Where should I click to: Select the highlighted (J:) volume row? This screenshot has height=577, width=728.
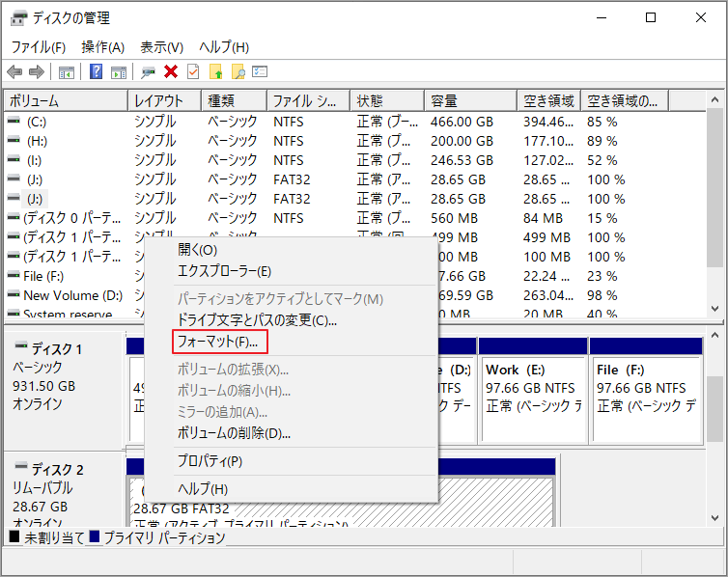pos(355,199)
